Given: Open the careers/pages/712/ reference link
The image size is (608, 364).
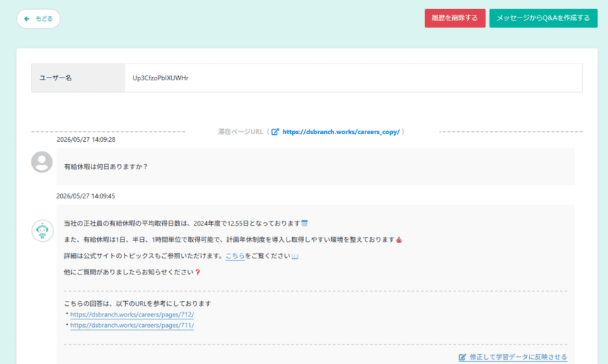Looking at the screenshot, I should click(132, 314).
